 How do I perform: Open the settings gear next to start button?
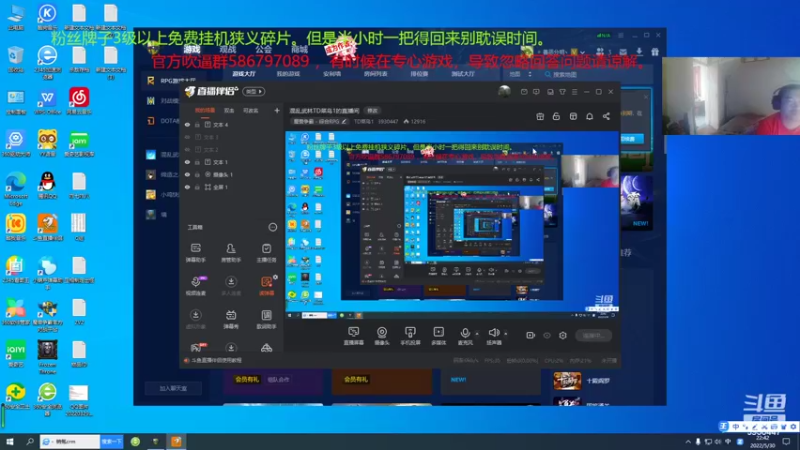click(563, 335)
